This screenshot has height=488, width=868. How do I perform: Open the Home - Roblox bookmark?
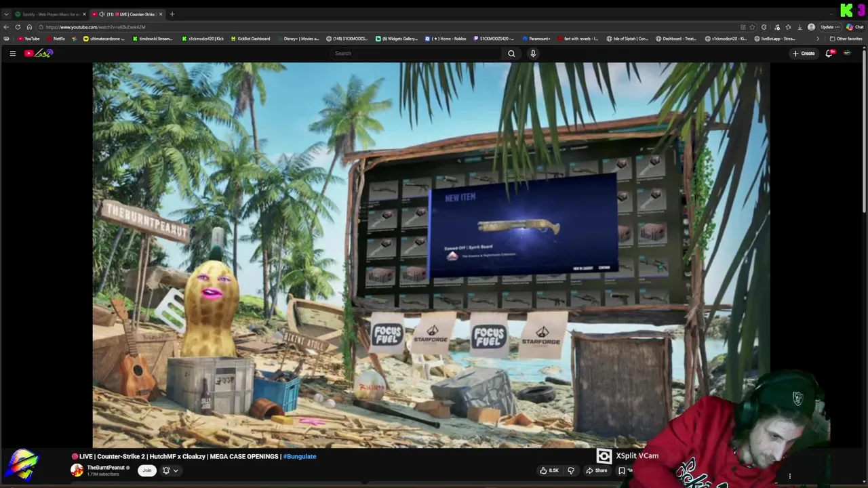(x=446, y=39)
